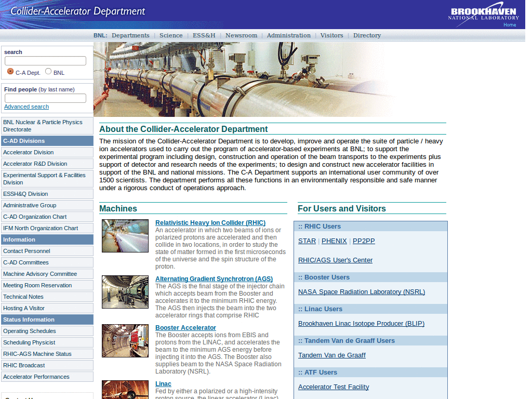Click the Home link under the logo
The width and height of the screenshot is (532, 399).
[x=510, y=25]
